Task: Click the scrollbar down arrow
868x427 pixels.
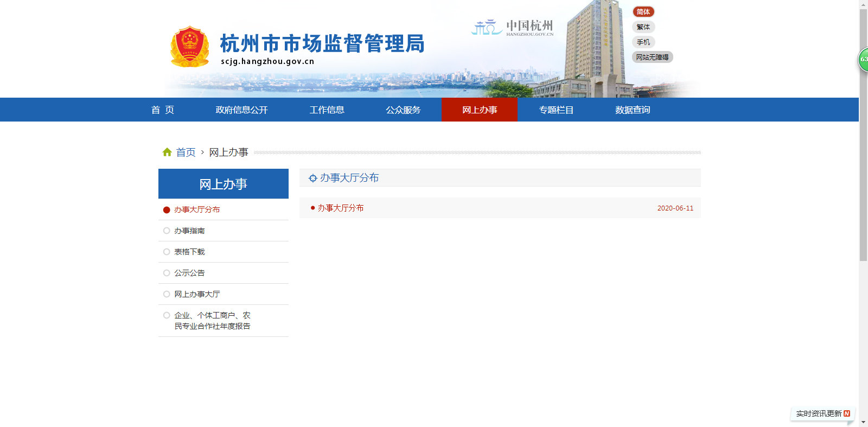Action: click(x=863, y=423)
